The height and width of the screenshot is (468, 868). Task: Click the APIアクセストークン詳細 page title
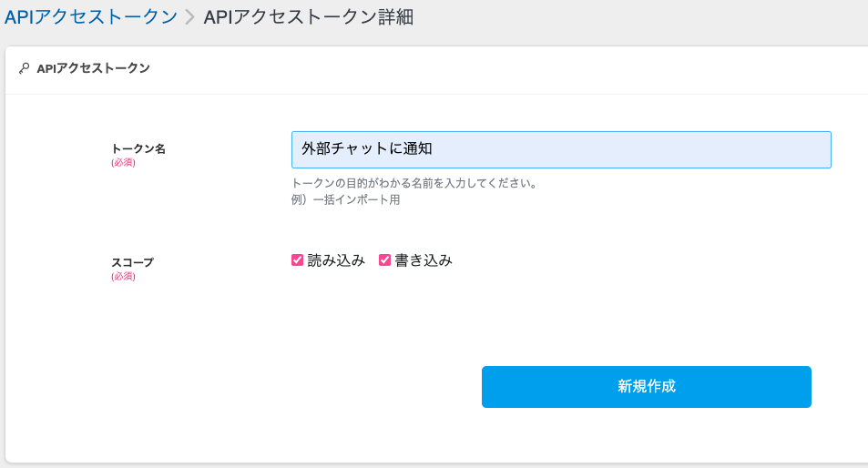tap(308, 16)
